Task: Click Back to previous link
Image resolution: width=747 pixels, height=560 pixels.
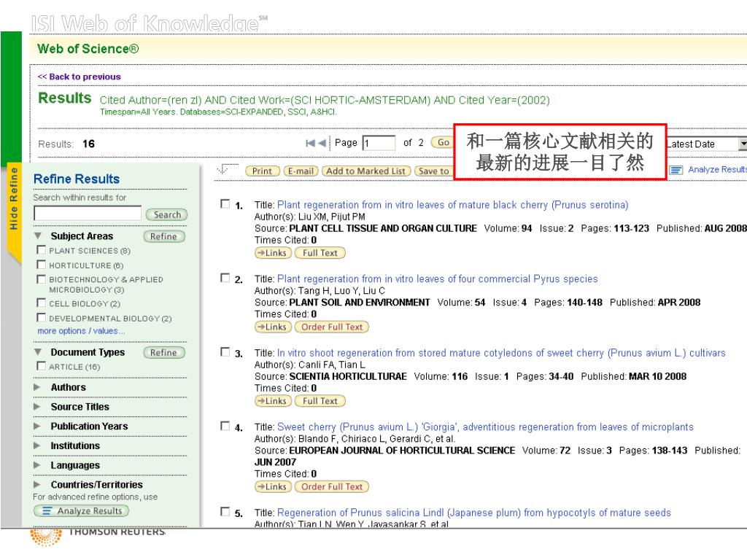Action: (x=79, y=77)
